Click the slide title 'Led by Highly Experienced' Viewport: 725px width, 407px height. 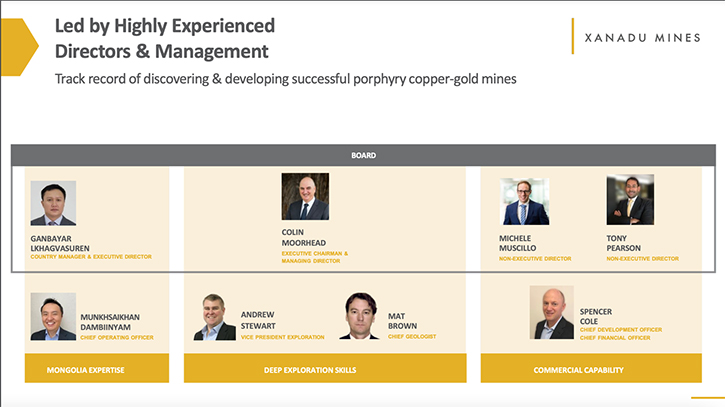click(165, 26)
